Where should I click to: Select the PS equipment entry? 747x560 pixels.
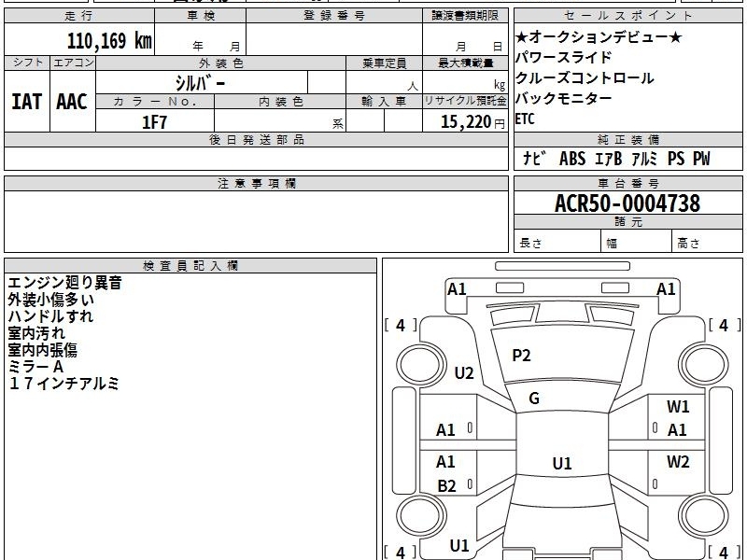coord(675,159)
